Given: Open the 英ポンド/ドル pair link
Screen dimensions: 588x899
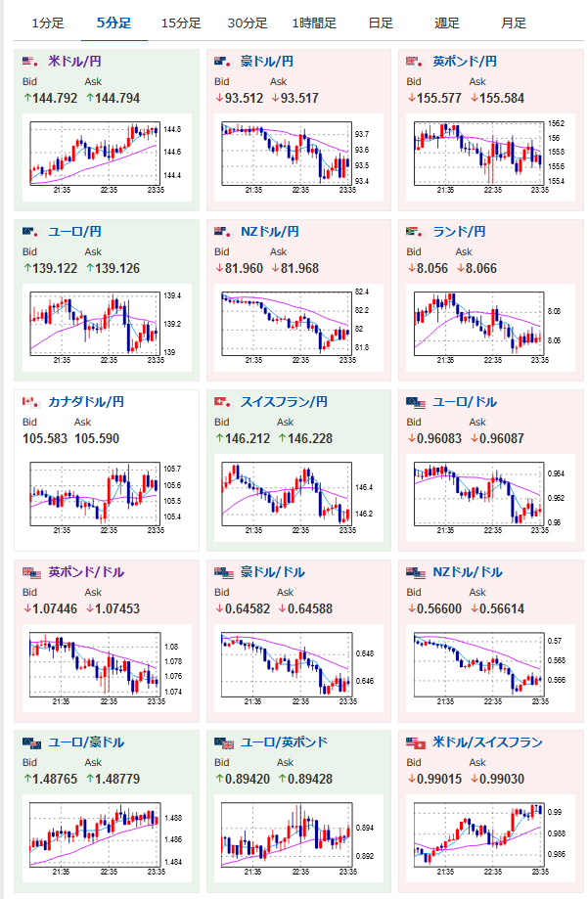Looking at the screenshot, I should tap(86, 572).
